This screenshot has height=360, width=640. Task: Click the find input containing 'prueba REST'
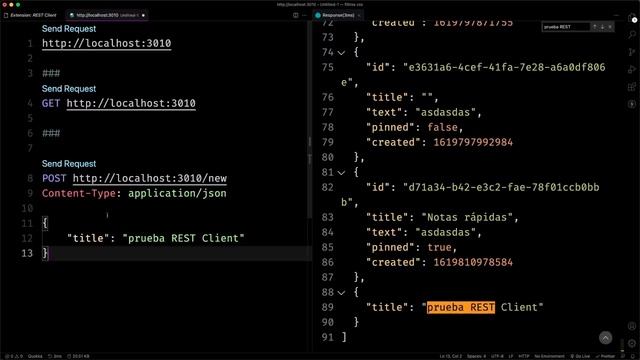[566, 27]
